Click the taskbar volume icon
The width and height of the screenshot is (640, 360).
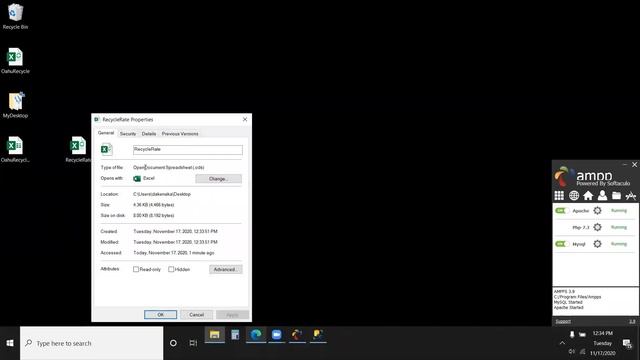pos(572,351)
